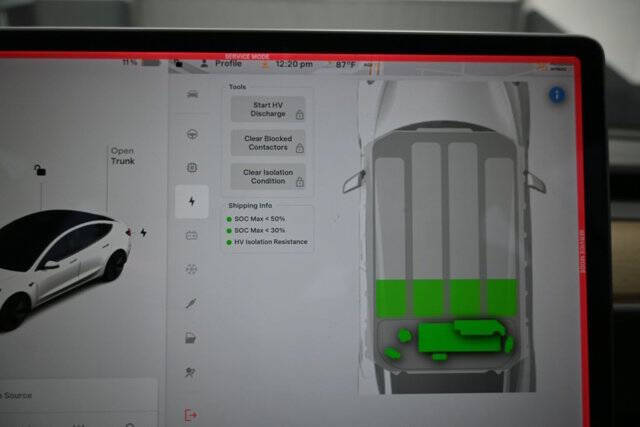Open the crash airbag service section

(190, 372)
